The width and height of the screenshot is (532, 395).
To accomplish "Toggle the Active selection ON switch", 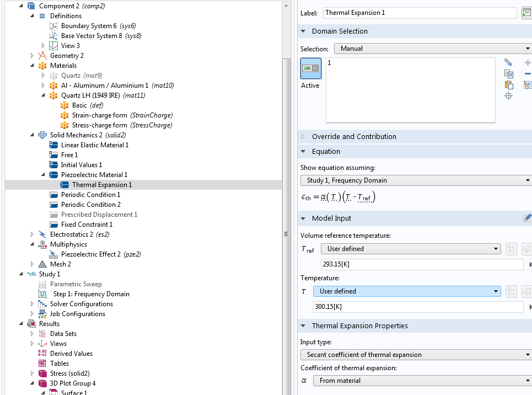I will pyautogui.click(x=311, y=68).
